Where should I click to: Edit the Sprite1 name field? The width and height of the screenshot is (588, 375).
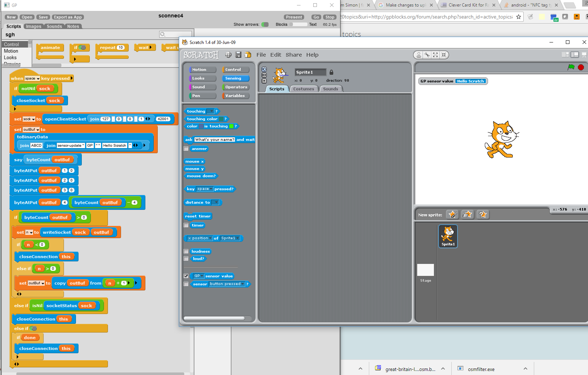[x=310, y=72]
